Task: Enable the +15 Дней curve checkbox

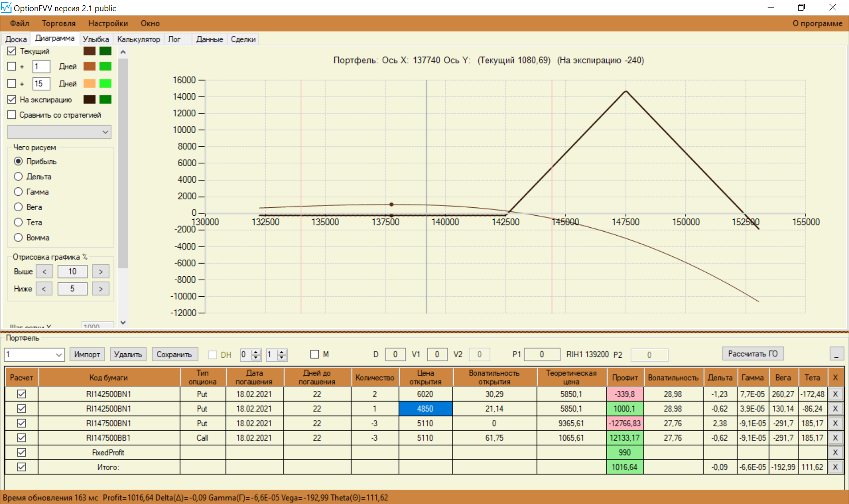Action: pos(12,84)
